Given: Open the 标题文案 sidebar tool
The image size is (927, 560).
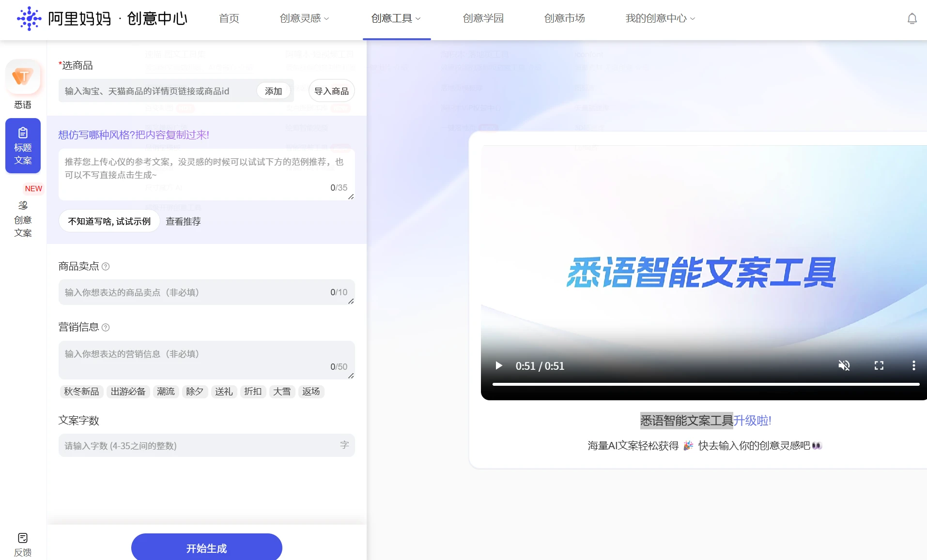Looking at the screenshot, I should pyautogui.click(x=23, y=146).
